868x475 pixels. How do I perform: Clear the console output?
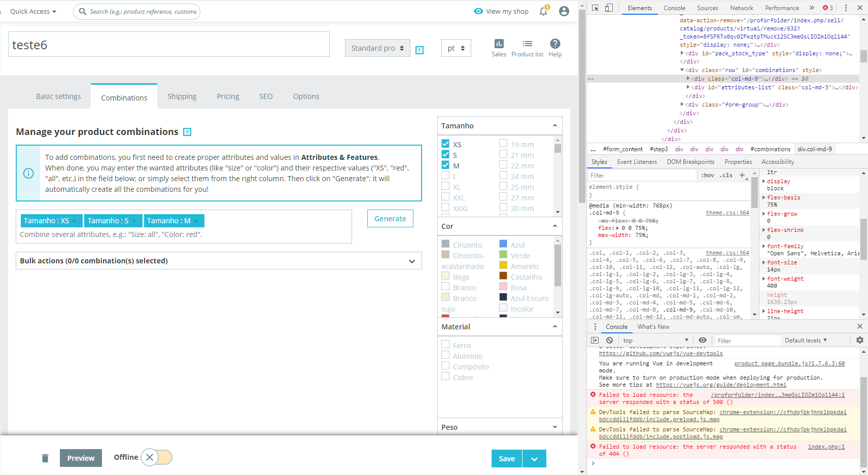click(x=610, y=341)
